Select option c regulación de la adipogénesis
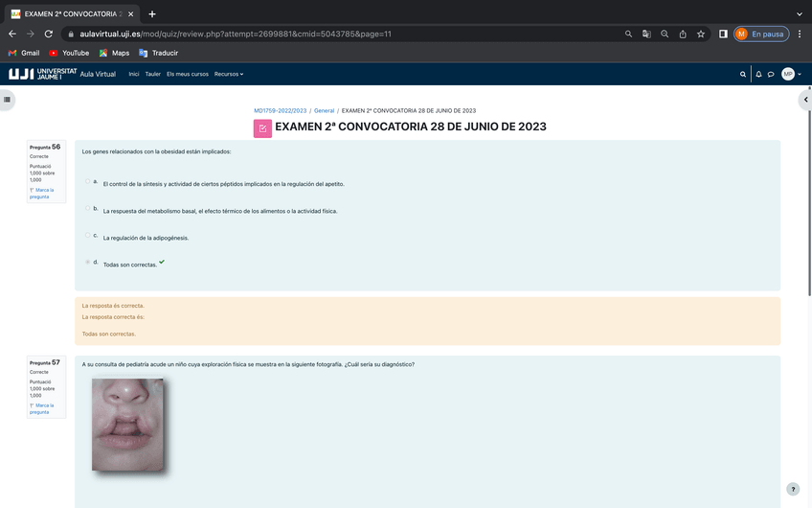Image resolution: width=812 pixels, height=508 pixels. pos(87,236)
